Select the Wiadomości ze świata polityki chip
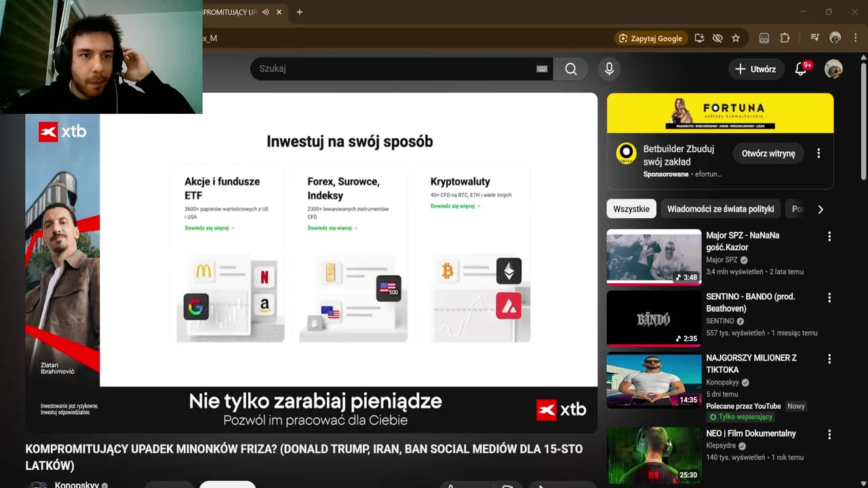868x488 pixels. click(720, 209)
